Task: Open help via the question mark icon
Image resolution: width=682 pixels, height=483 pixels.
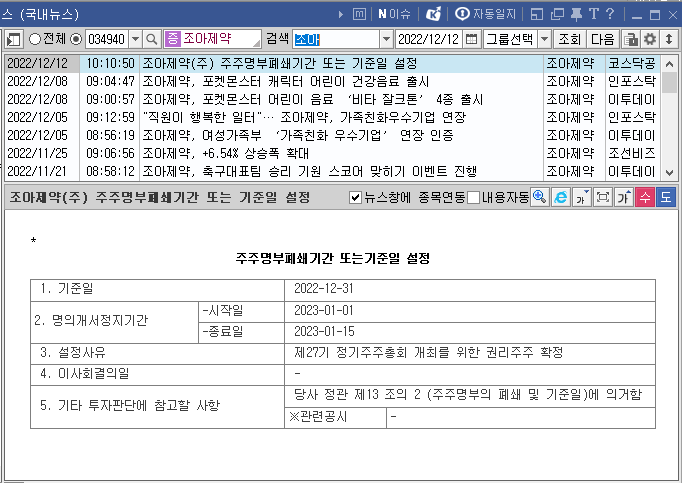Action: (610, 14)
